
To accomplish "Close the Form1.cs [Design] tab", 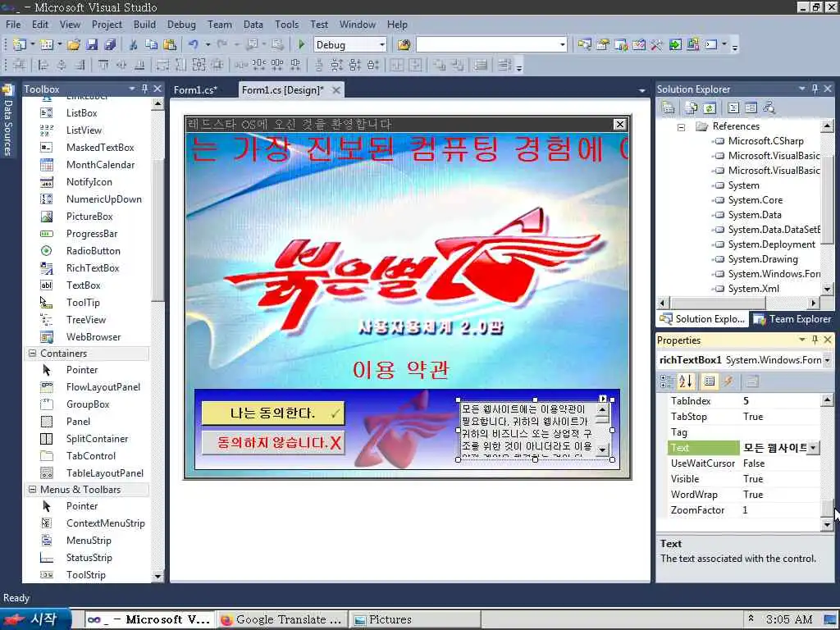I will point(336,90).
